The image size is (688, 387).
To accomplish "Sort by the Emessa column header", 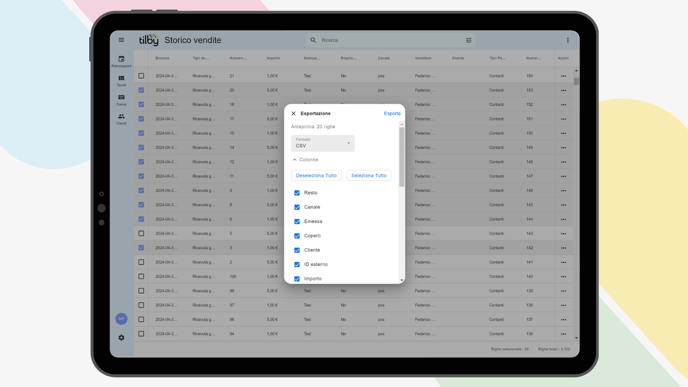I will point(162,58).
